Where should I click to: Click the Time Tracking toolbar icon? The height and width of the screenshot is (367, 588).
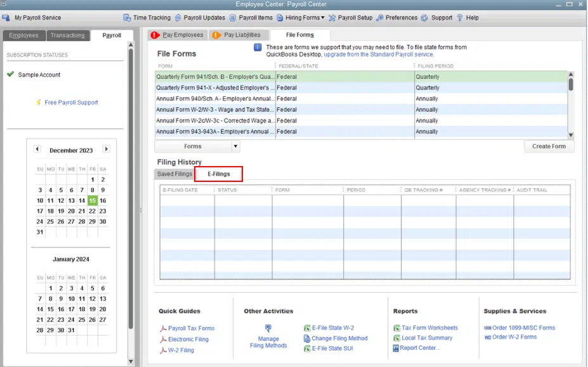coord(127,18)
